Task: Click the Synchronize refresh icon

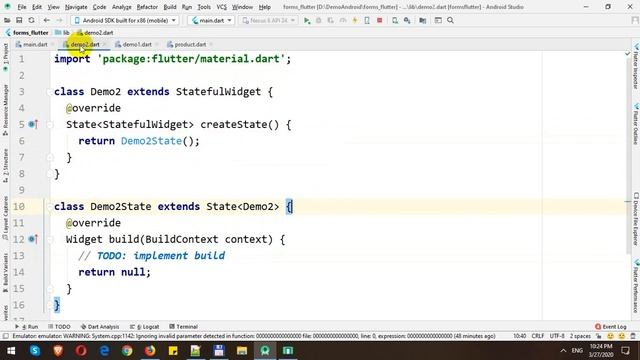Action: 31,20
